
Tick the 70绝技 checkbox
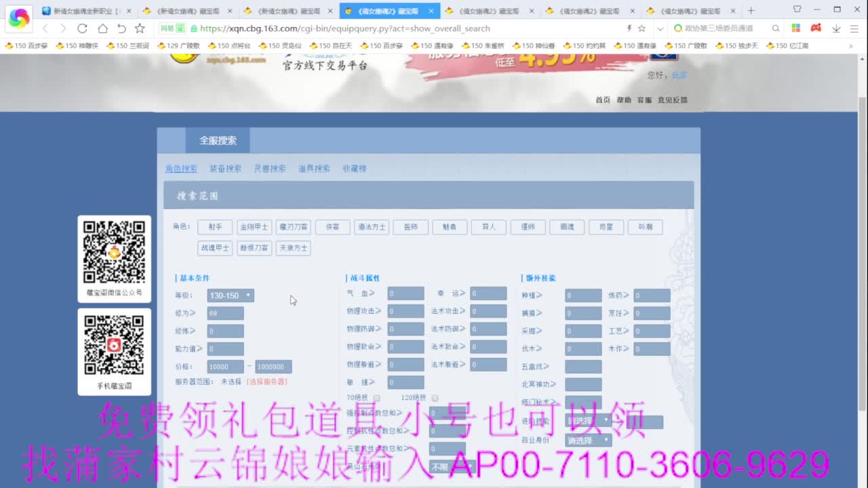click(376, 398)
